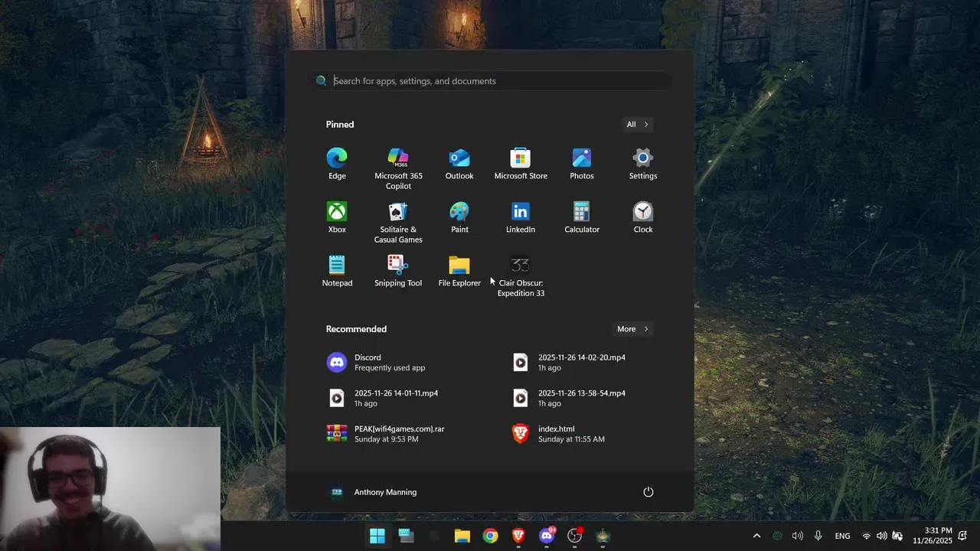Open the Edge browser pinned app
Viewport: 980px width, 551px height.
tap(337, 165)
